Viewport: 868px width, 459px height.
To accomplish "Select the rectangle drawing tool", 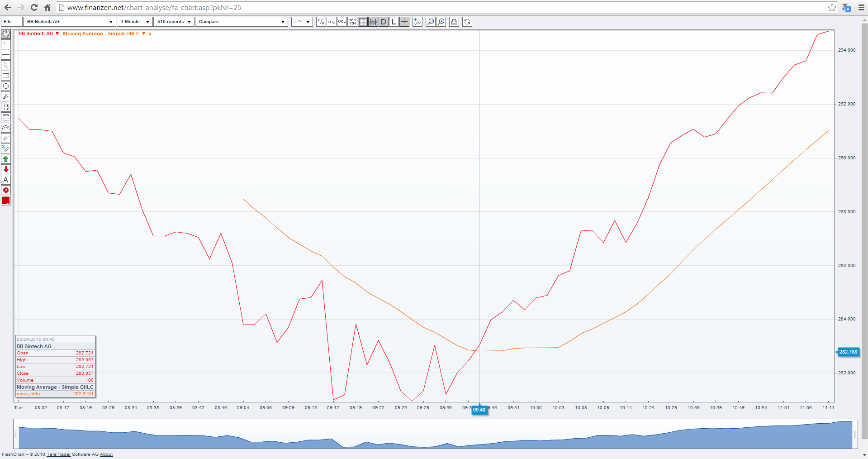I will pos(6,76).
